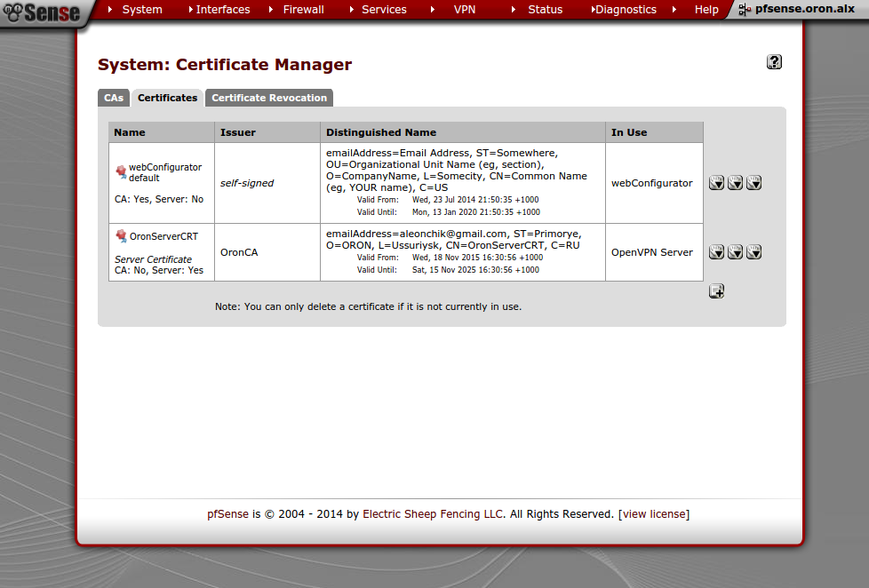
Task: Click the certificate deletion note text
Action: point(368,306)
